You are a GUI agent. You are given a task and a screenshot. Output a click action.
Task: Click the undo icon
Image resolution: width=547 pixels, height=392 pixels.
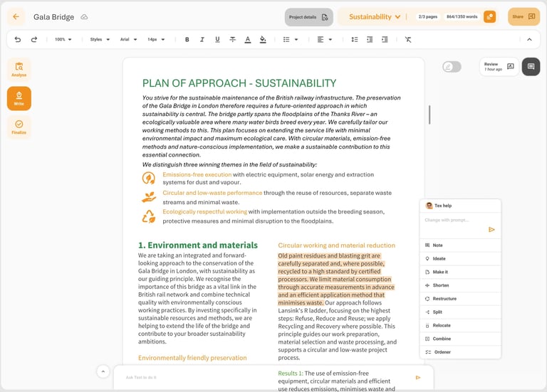coord(18,40)
